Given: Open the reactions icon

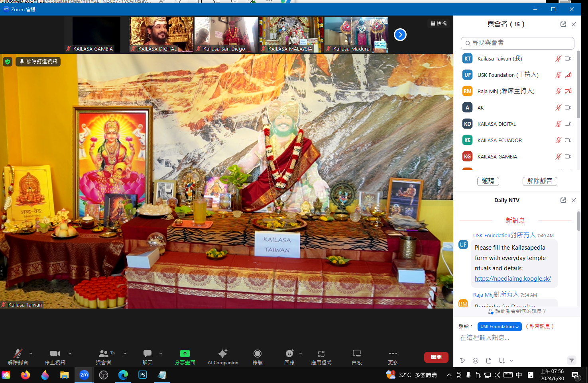Looking at the screenshot, I should point(289,354).
